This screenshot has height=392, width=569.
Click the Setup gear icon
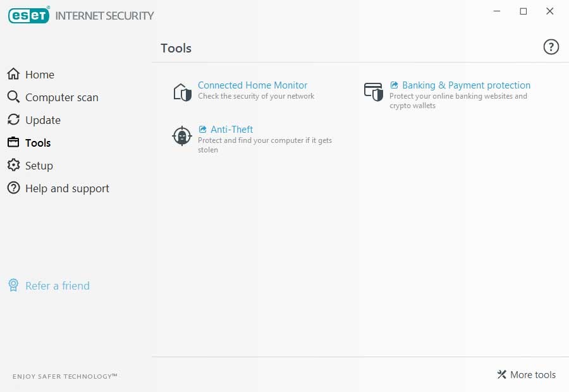(13, 165)
